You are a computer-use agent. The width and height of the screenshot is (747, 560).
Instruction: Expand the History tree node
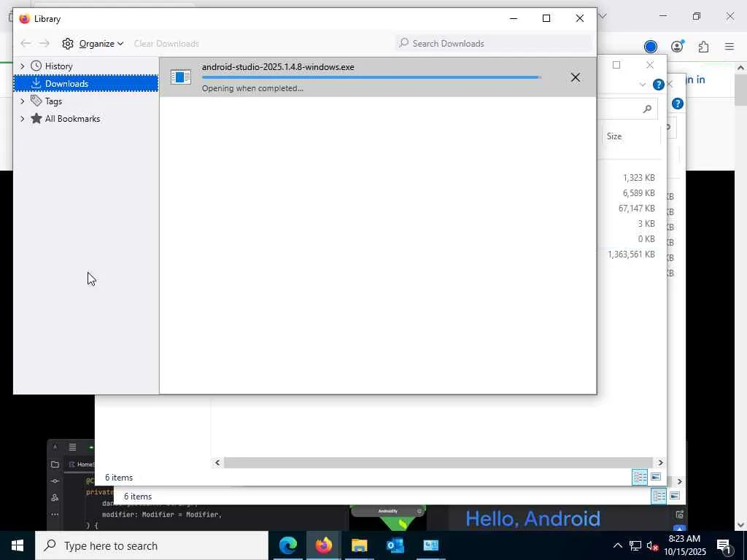(22, 66)
